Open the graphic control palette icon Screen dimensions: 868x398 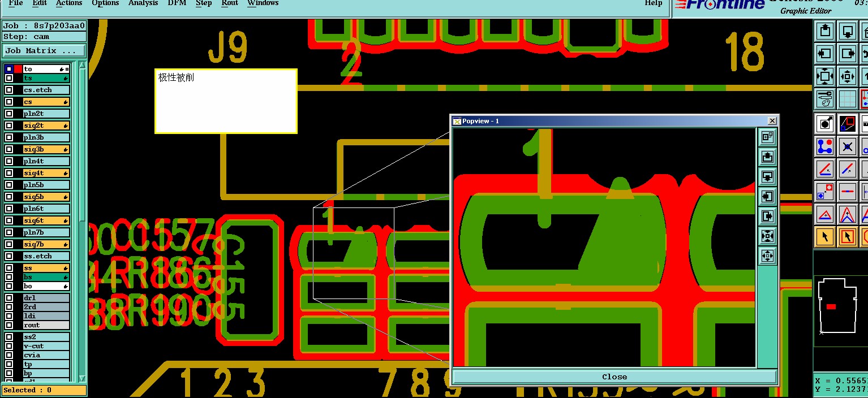tap(825, 99)
